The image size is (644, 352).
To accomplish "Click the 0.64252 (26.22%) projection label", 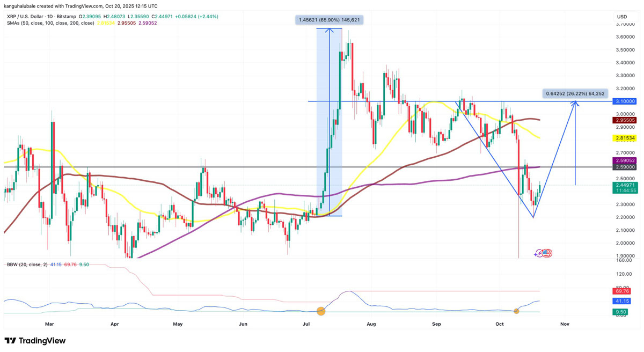I will (575, 93).
